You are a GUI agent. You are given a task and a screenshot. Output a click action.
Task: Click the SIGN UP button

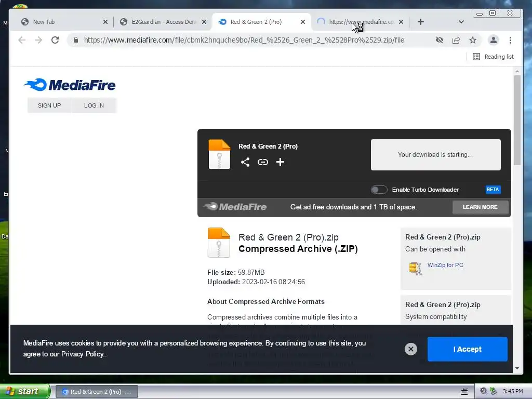point(49,105)
